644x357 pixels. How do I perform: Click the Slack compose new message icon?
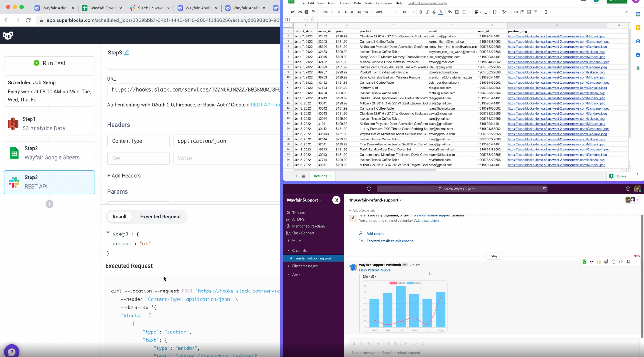[336, 200]
